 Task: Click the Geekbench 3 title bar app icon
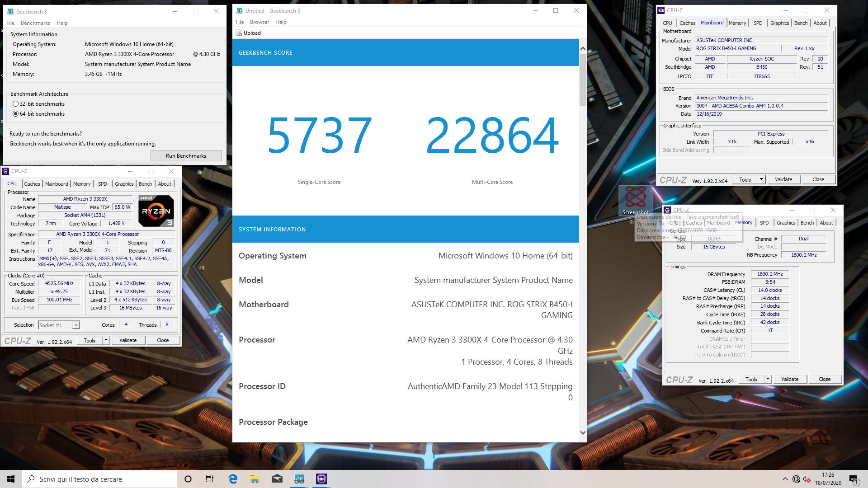(10, 11)
